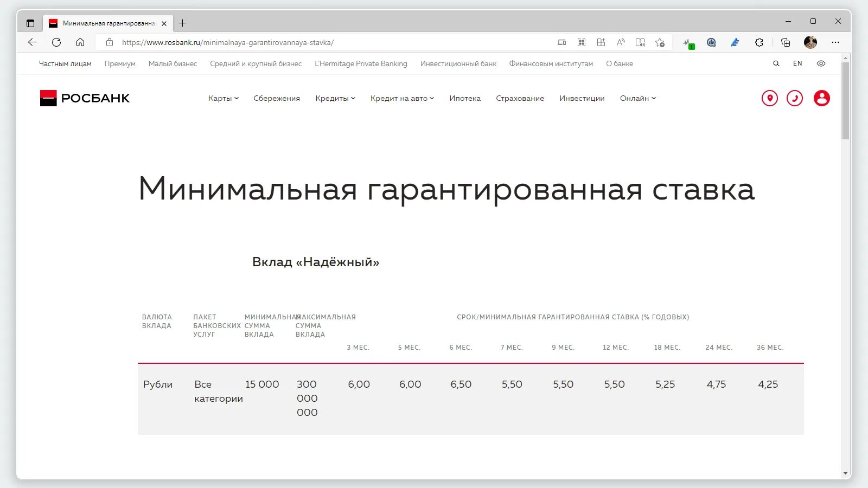Click the 4,75 rate for 24 мес.
Screen dimensions: 868x488
click(716, 384)
